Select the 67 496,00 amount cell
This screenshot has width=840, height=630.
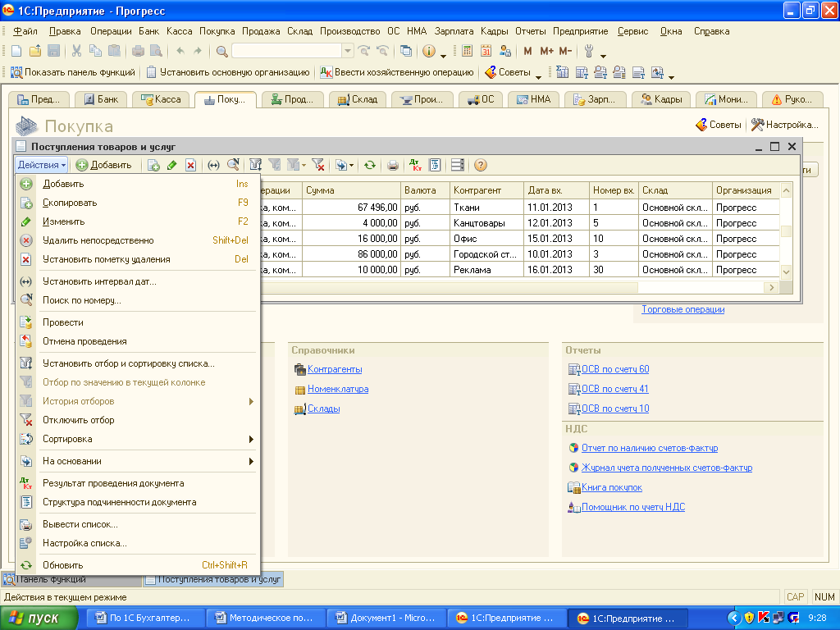(351, 208)
